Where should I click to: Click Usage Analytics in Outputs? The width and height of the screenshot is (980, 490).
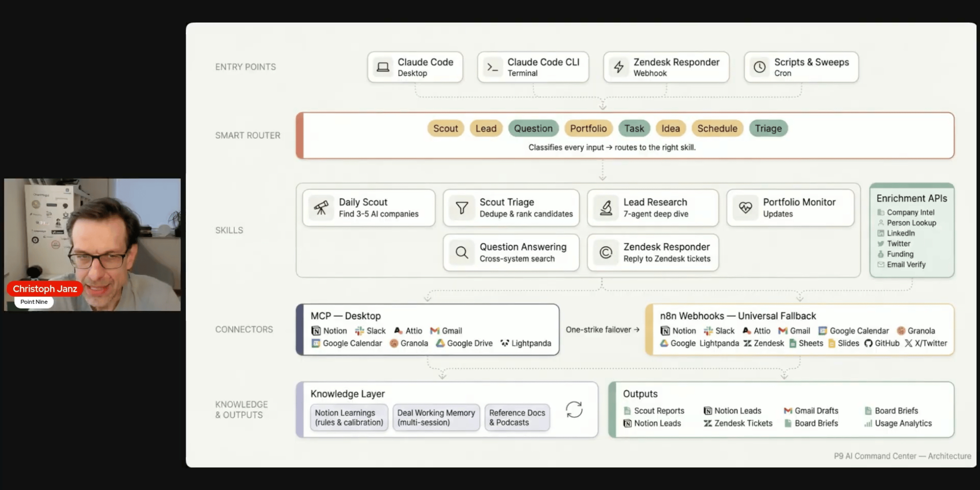tap(903, 423)
